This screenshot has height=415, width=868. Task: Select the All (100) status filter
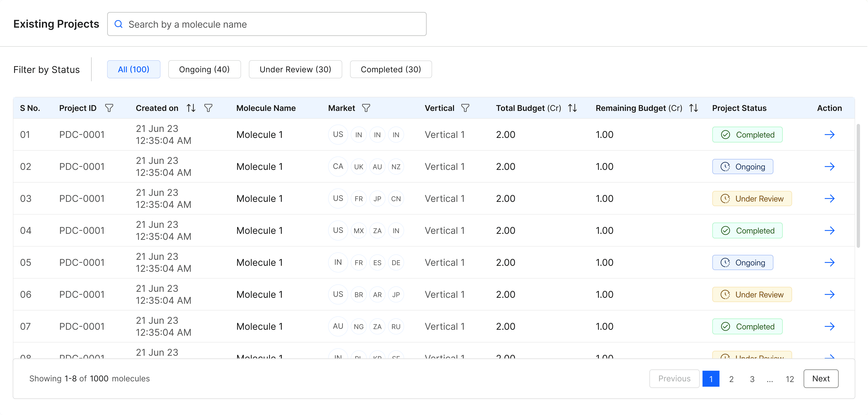pyautogui.click(x=133, y=69)
